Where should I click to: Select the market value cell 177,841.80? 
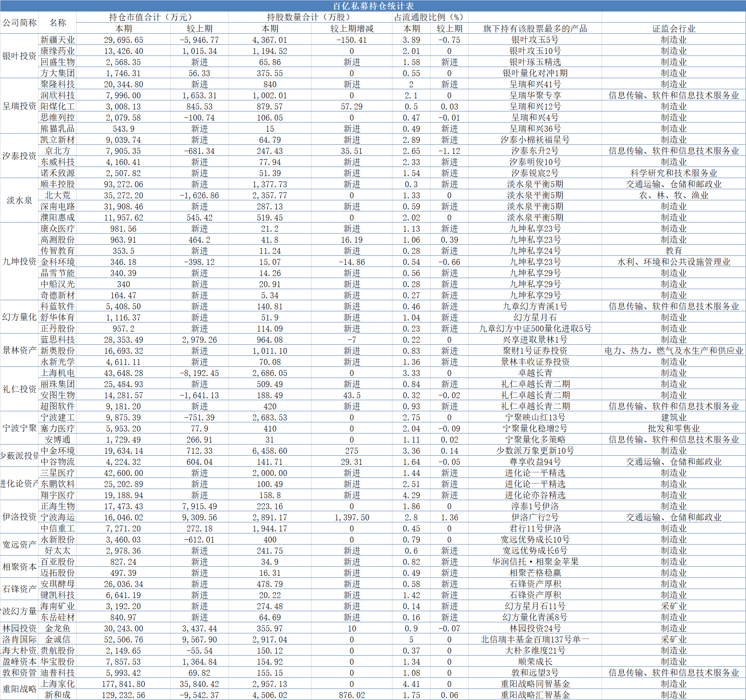pyautogui.click(x=123, y=684)
